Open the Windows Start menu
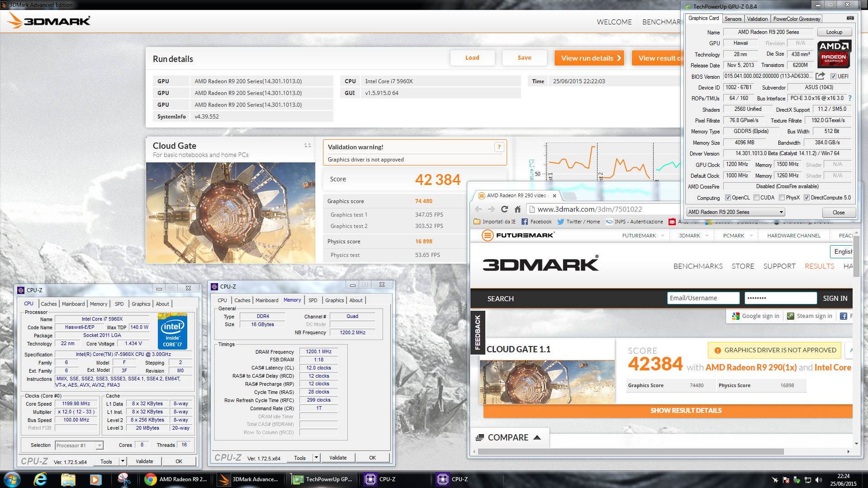Screen dimensions: 868x488 12,479
